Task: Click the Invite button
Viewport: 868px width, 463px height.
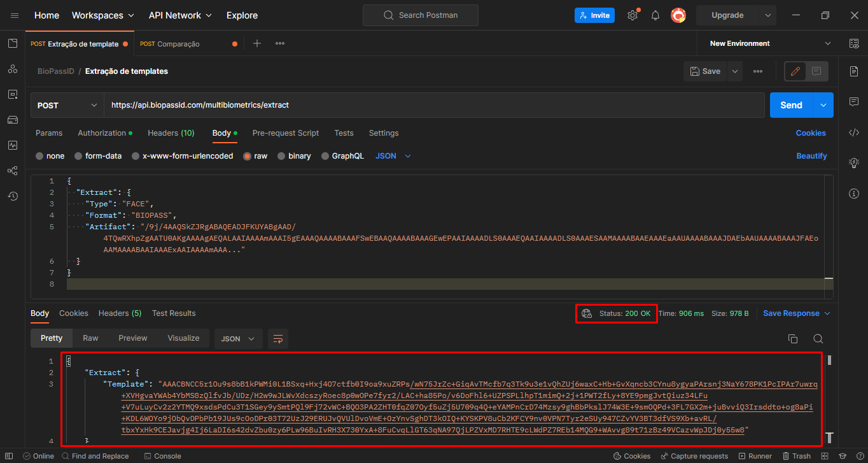Action: point(594,15)
